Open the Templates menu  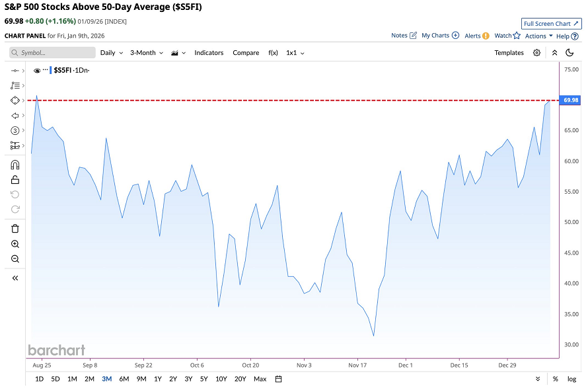point(509,52)
